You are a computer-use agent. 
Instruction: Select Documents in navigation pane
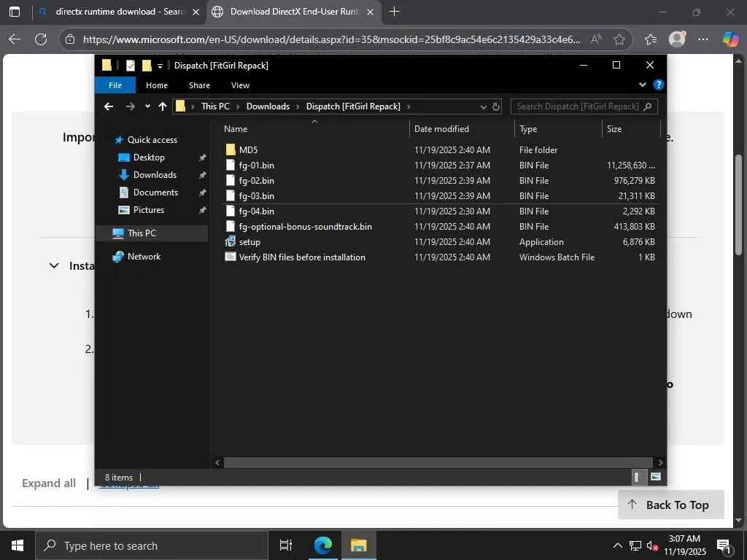pyautogui.click(x=155, y=192)
